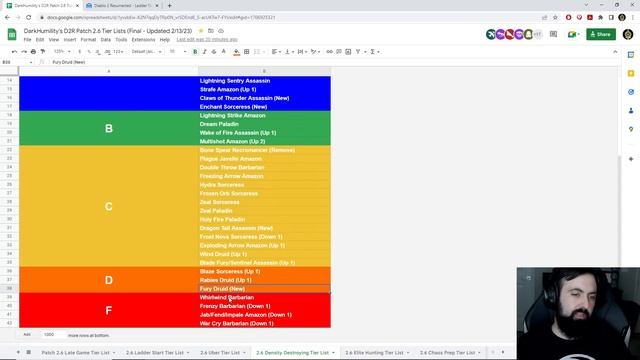Click the Google Meet call icon
Screen dimensions: 640x360
(573, 34)
